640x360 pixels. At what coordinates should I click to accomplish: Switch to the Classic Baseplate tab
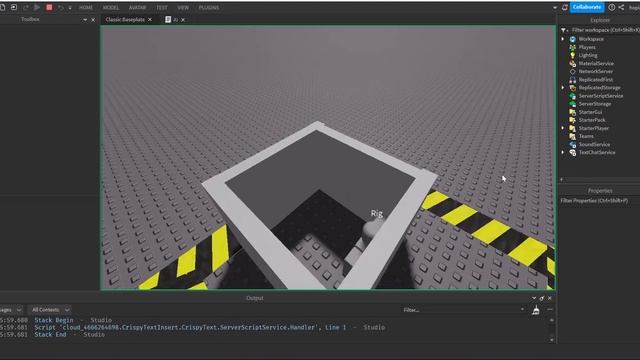click(x=125, y=20)
